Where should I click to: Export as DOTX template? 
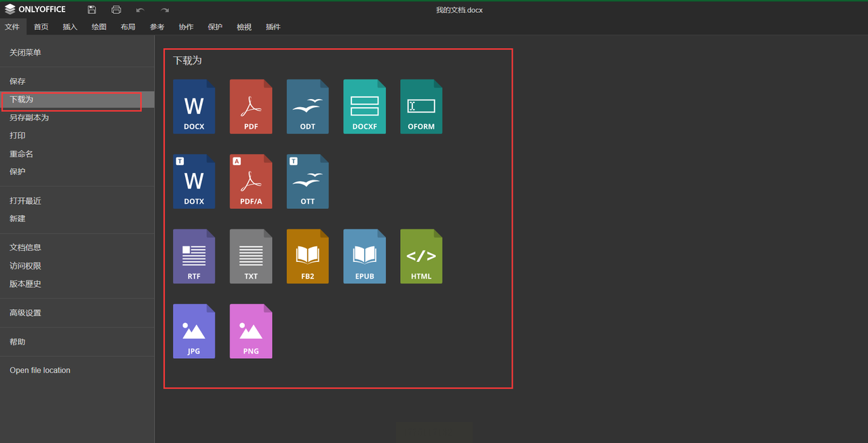tap(194, 181)
